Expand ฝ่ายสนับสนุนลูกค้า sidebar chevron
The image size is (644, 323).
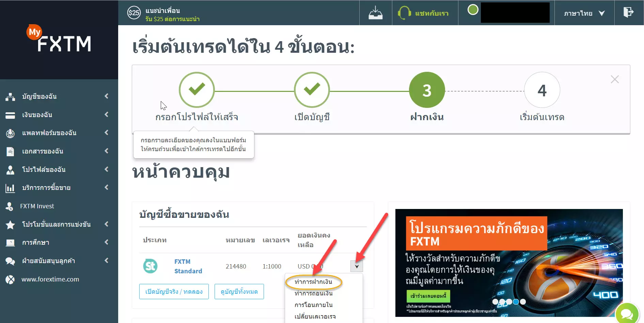point(107,260)
